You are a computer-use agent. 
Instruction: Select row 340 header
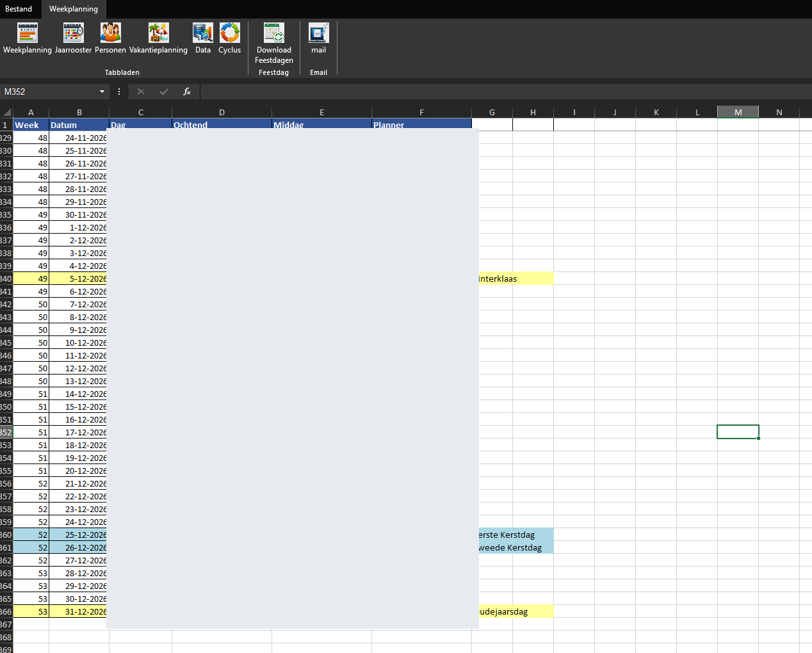coord(6,278)
